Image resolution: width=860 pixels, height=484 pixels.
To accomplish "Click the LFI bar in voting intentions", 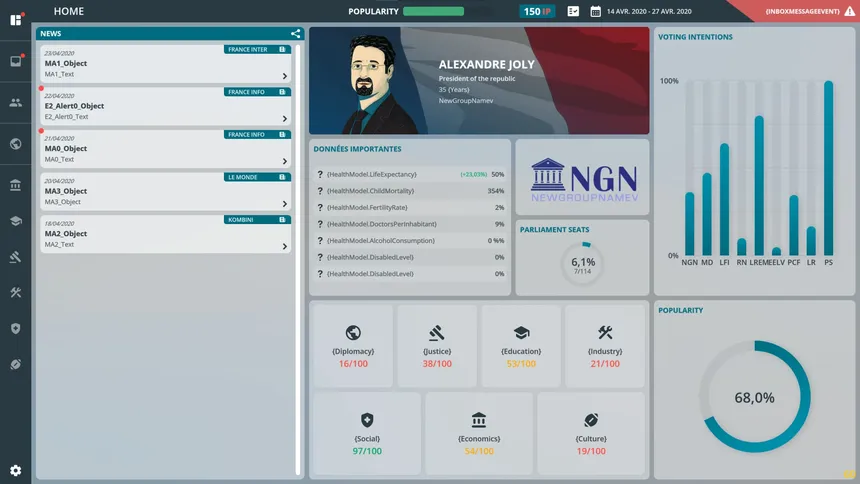I will click(x=725, y=199).
